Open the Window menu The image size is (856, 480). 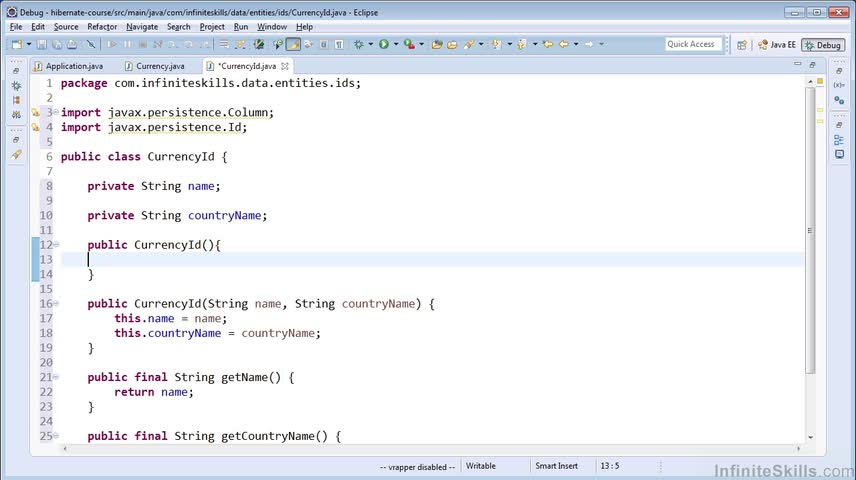(x=272, y=27)
